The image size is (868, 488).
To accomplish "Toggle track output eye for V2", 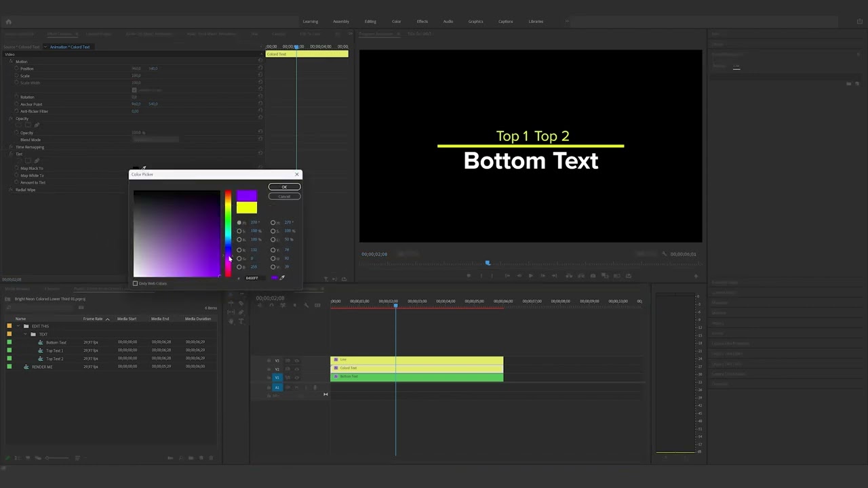I will (x=296, y=369).
